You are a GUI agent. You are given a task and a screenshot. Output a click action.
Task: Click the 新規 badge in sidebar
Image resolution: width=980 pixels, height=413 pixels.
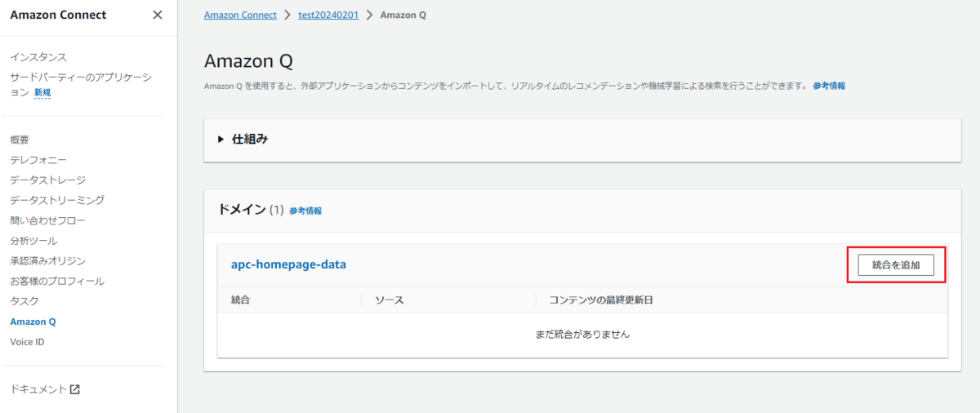tap(42, 92)
